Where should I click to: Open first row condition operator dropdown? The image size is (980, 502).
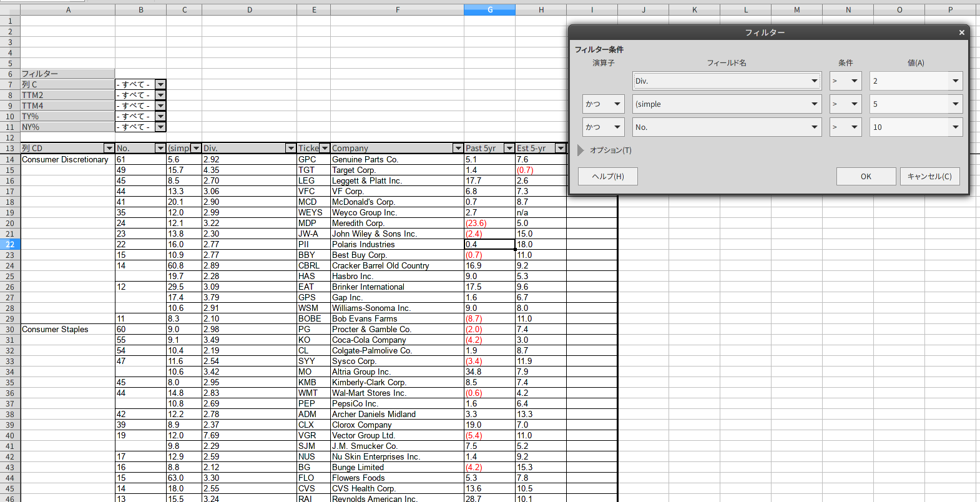[x=854, y=81]
